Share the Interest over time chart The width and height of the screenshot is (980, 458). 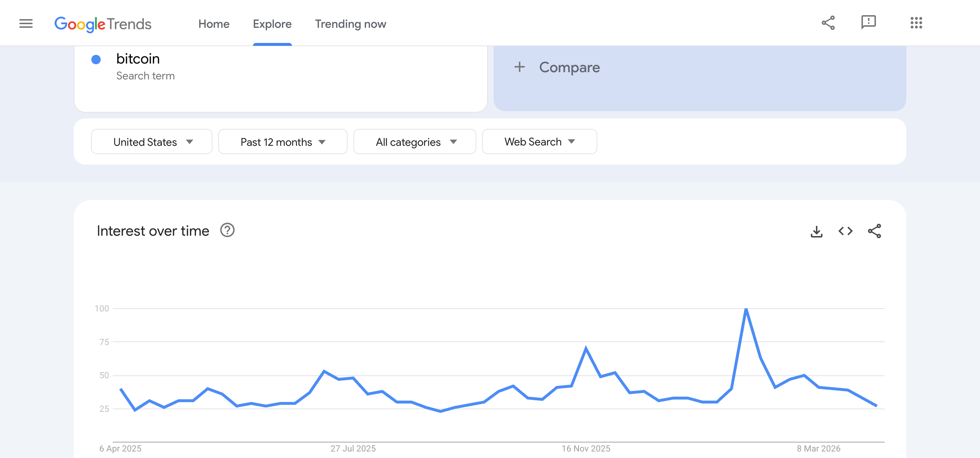tap(874, 231)
